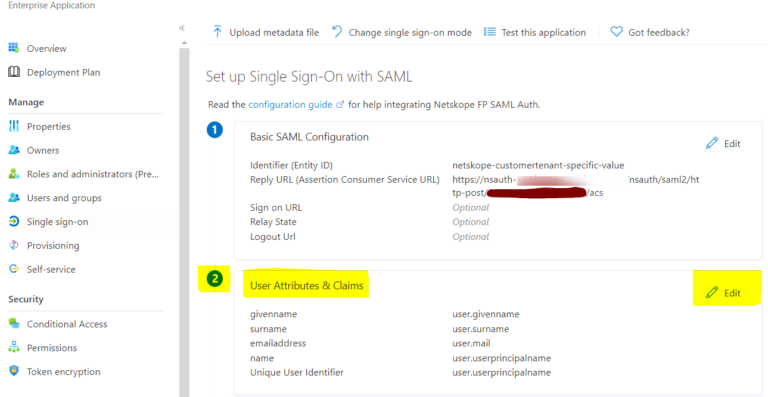The height and width of the screenshot is (397, 768).
Task: Collapse the sidebar with double chevron
Action: (182, 28)
